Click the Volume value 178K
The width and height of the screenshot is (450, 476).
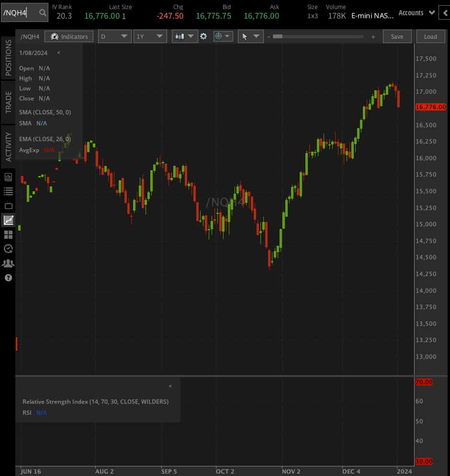(x=337, y=16)
